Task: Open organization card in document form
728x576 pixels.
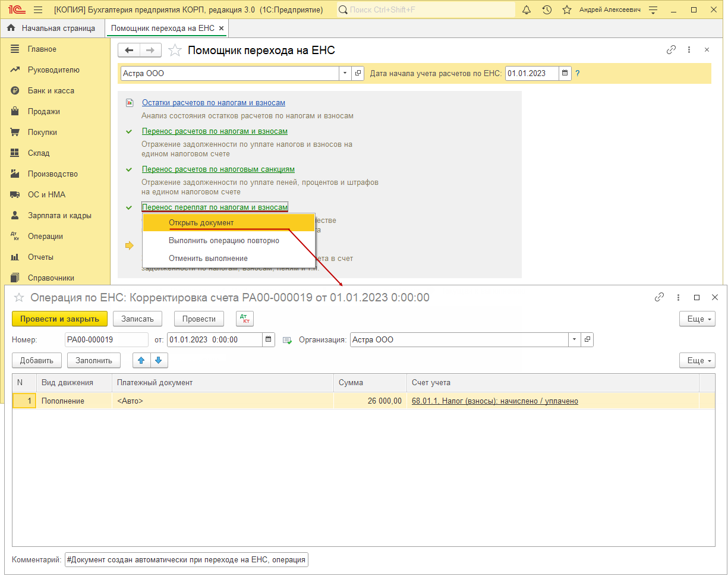Action: pos(587,340)
